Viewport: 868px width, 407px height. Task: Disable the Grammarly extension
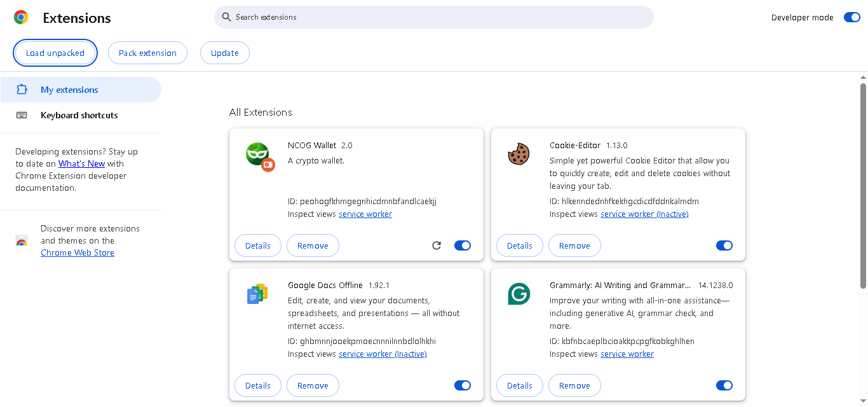coord(724,385)
